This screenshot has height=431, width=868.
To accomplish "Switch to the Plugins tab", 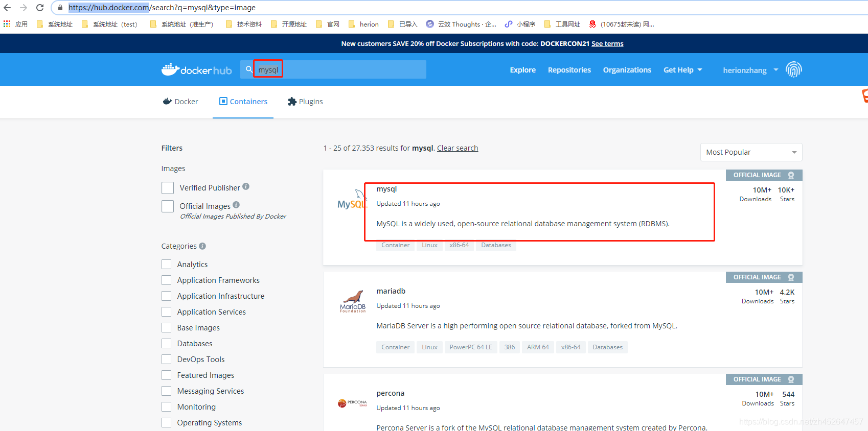I will 305,102.
